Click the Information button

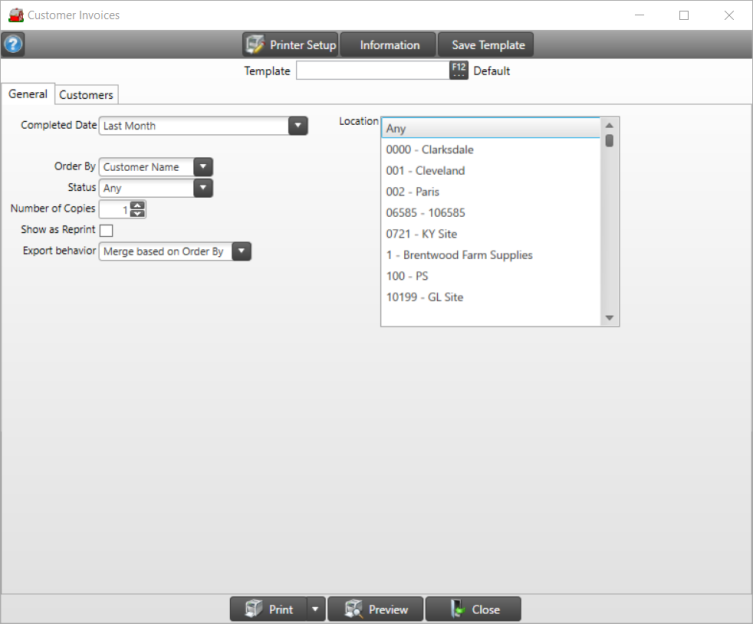(389, 45)
